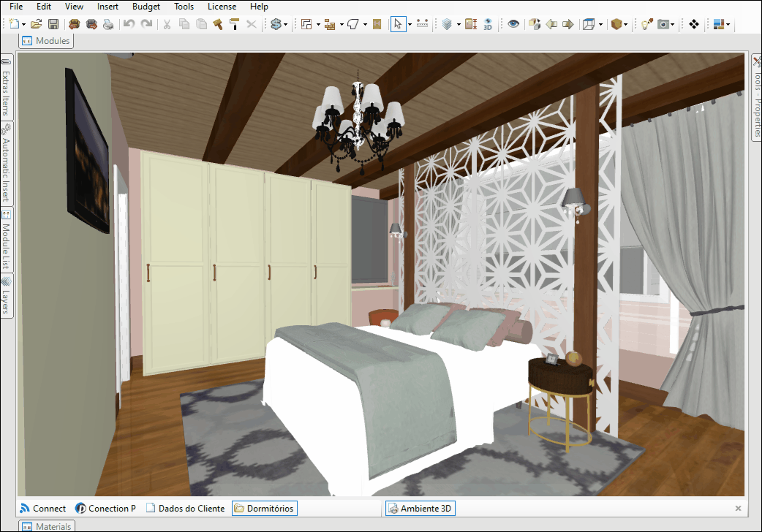Click the paint roller tool icon

click(234, 24)
